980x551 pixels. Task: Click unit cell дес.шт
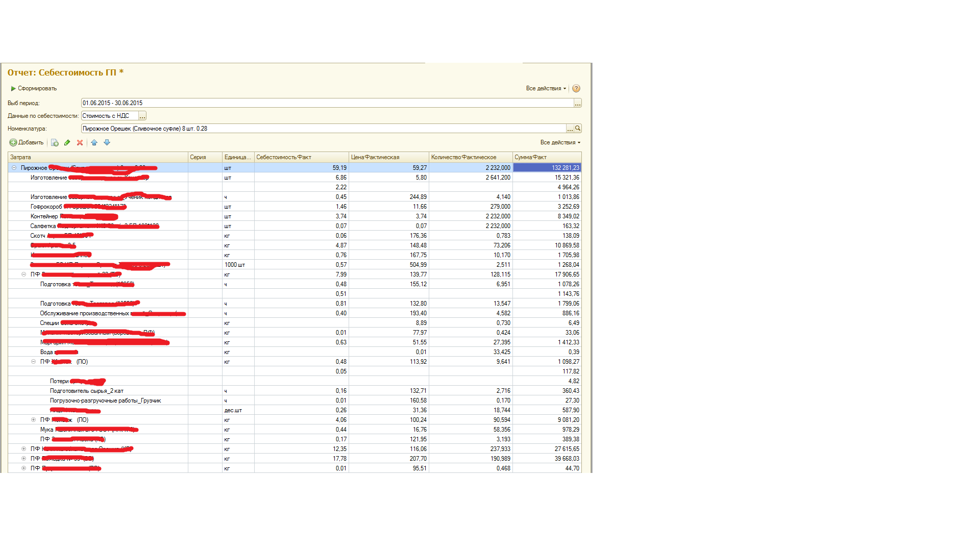pos(238,410)
